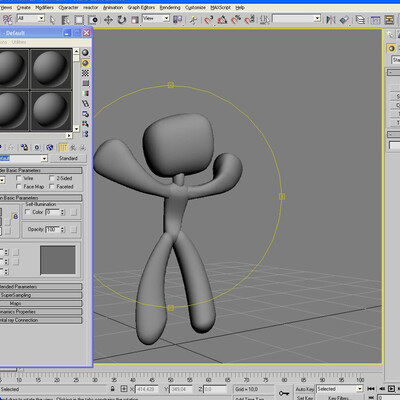Open the Rendering menu
400x400 pixels.
coord(170,7)
